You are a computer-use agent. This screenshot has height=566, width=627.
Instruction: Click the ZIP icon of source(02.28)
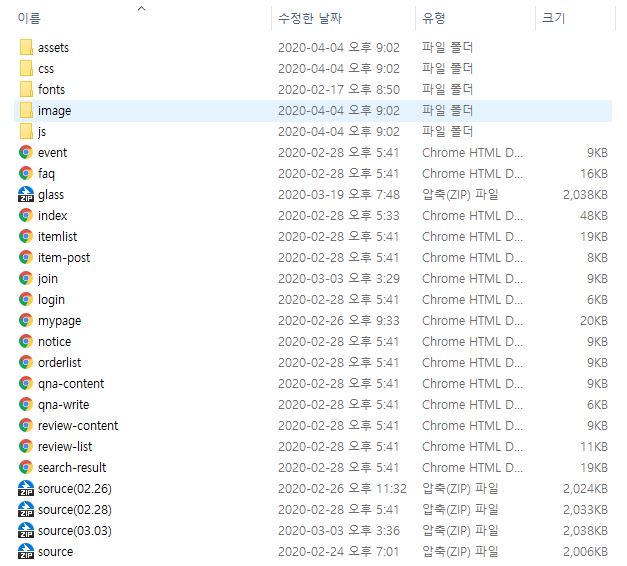point(26,509)
